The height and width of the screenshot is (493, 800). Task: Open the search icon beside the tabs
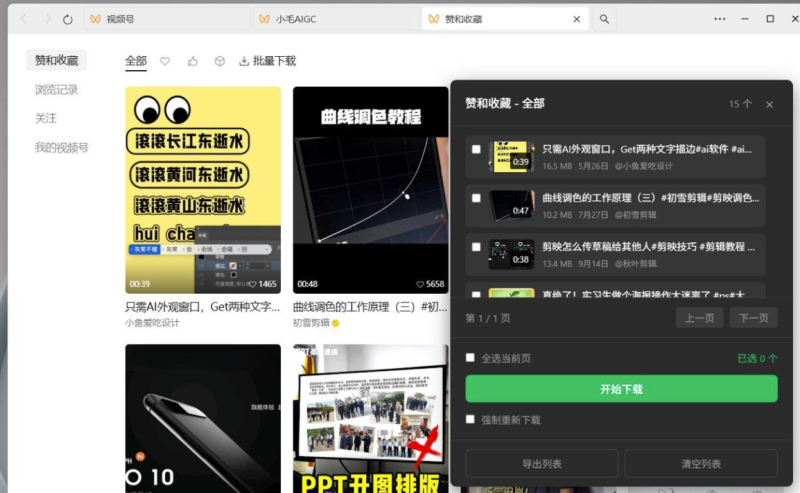(x=604, y=19)
